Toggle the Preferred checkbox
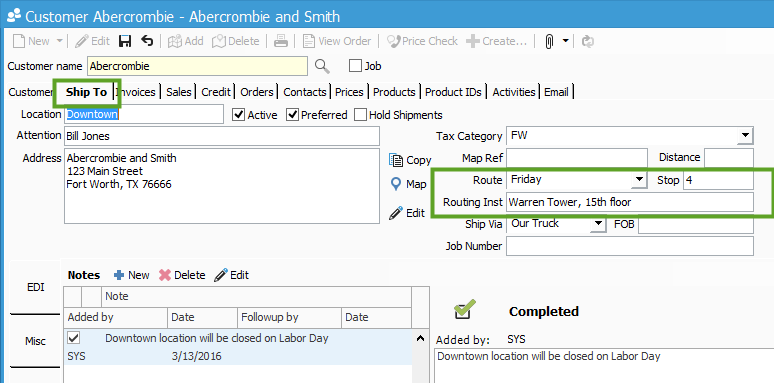Image resolution: width=774 pixels, height=383 pixels. click(x=293, y=115)
